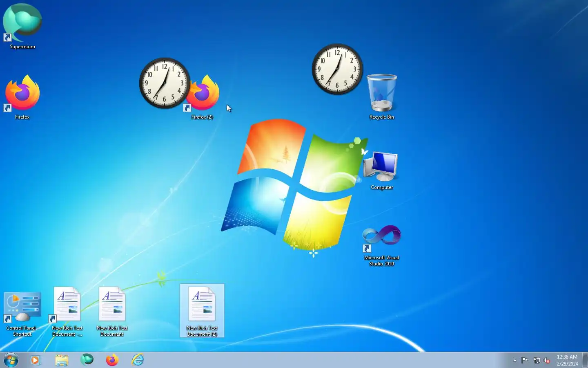Select the New Rich Text Document shortcut icon
This screenshot has height=368, width=588.
click(67, 312)
